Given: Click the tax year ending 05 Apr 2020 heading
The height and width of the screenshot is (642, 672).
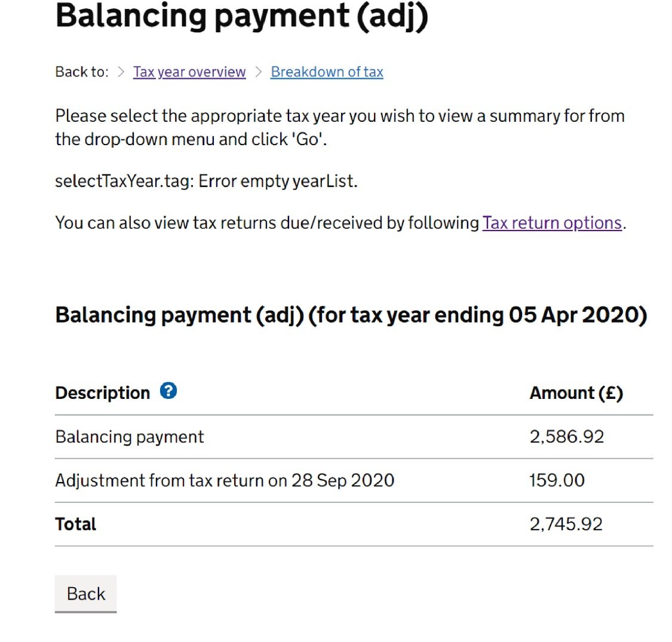Looking at the screenshot, I should point(351,315).
